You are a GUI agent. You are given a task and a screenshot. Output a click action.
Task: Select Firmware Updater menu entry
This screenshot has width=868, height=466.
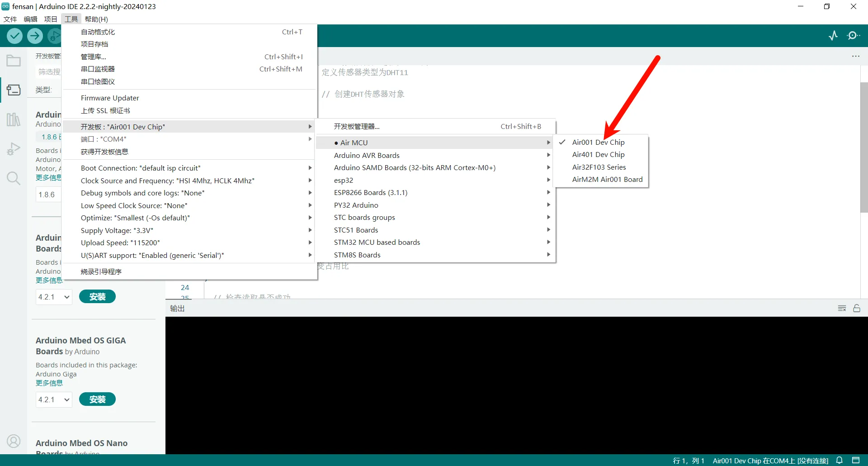[x=110, y=98]
